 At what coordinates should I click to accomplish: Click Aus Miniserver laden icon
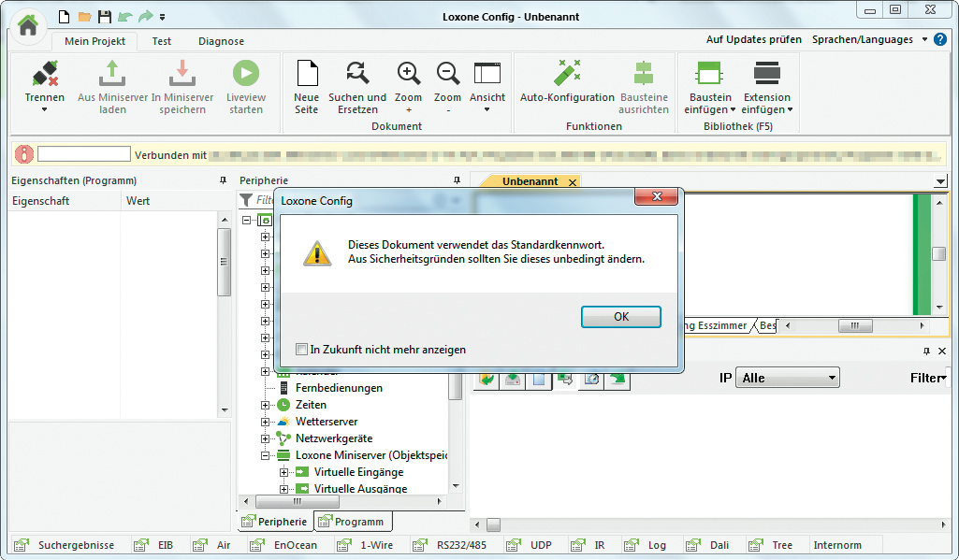(x=112, y=75)
